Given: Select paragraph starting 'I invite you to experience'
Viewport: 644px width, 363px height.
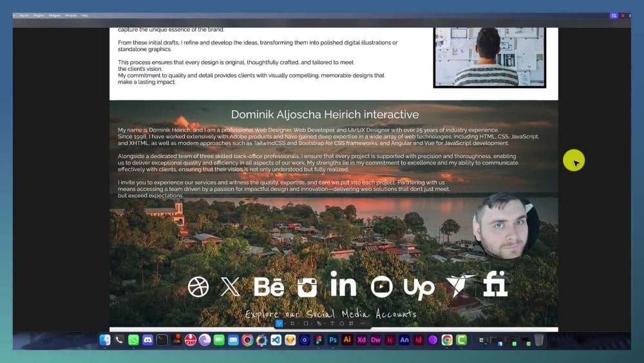Looking at the screenshot, I should pos(284,189).
